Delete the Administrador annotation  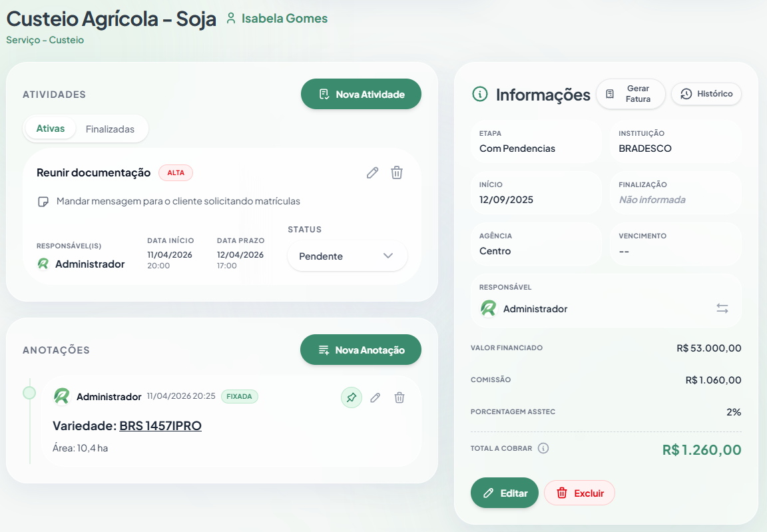tap(399, 397)
